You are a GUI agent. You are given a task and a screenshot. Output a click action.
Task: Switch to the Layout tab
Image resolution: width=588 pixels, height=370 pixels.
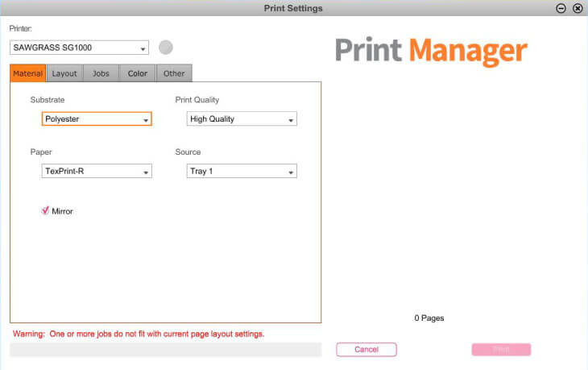pos(64,73)
